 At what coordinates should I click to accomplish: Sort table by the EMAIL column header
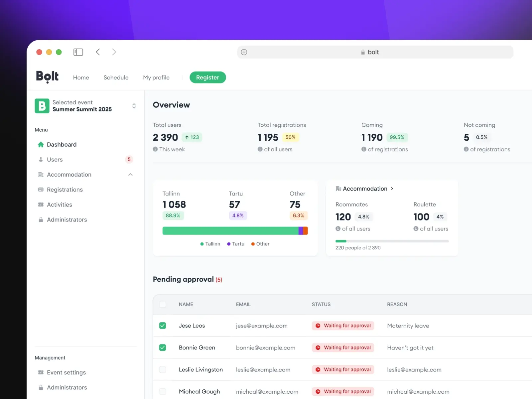pyautogui.click(x=243, y=304)
